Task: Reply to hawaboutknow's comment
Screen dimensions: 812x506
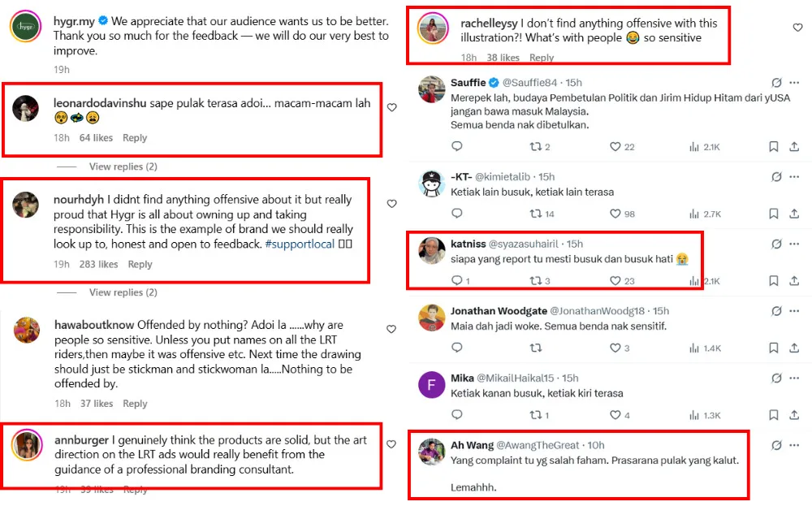Action: click(135, 404)
